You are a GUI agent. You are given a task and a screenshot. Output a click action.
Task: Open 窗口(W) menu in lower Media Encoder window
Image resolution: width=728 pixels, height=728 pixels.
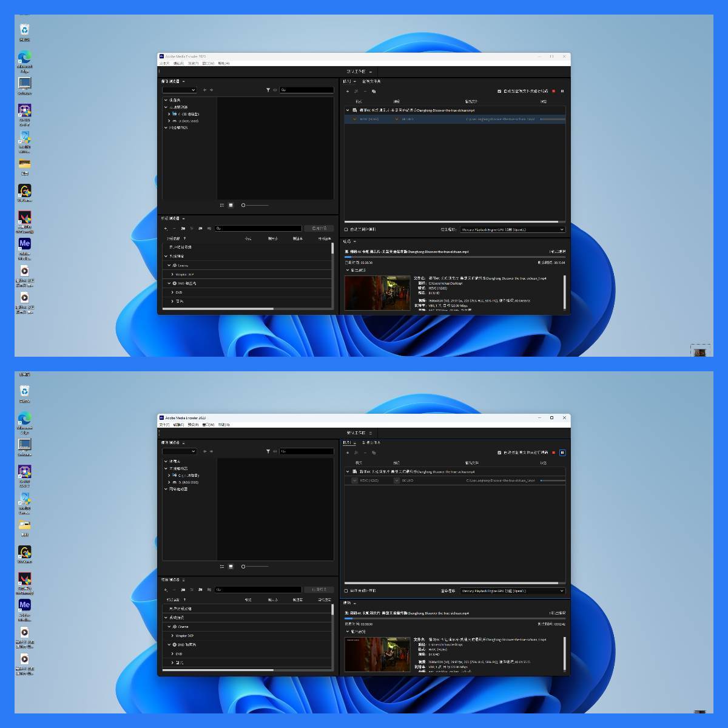pos(208,425)
